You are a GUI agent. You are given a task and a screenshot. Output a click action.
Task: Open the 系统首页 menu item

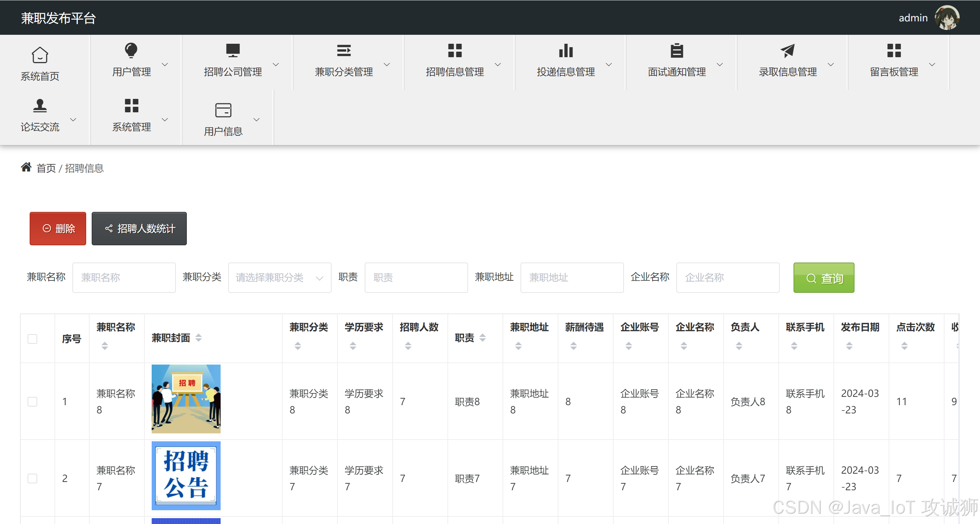40,76
